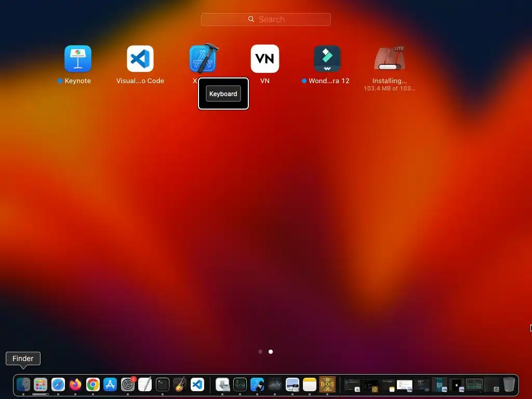Click the magnifying glass in the Search field
The image size is (532, 399).
coord(251,19)
